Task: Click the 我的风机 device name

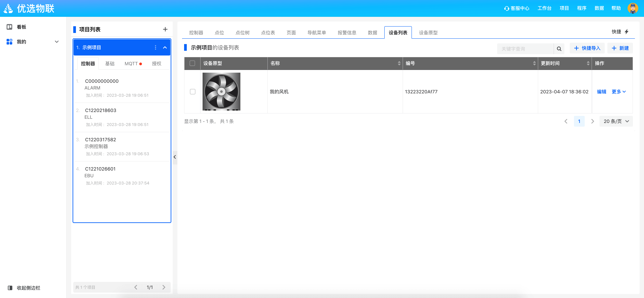Action: [x=279, y=92]
